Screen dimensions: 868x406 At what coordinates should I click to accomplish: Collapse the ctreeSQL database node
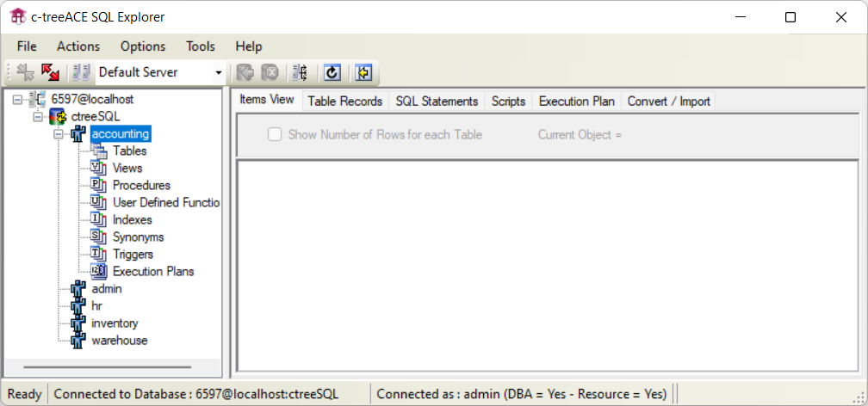pyautogui.click(x=38, y=117)
